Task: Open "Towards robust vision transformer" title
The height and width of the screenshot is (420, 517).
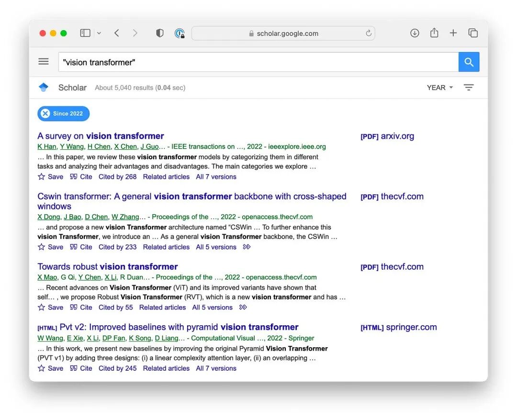Action: (108, 266)
